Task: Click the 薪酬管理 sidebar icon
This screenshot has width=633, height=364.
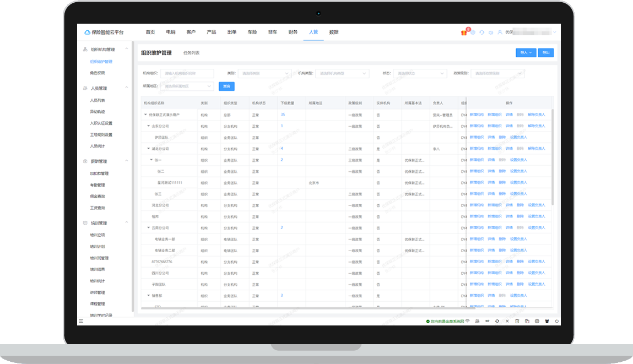Action: pyautogui.click(x=85, y=161)
